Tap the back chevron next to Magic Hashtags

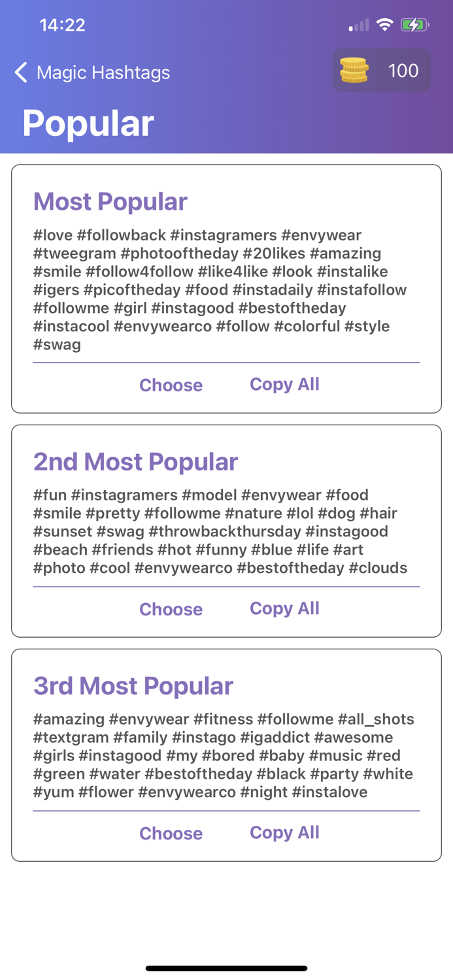pyautogui.click(x=20, y=73)
